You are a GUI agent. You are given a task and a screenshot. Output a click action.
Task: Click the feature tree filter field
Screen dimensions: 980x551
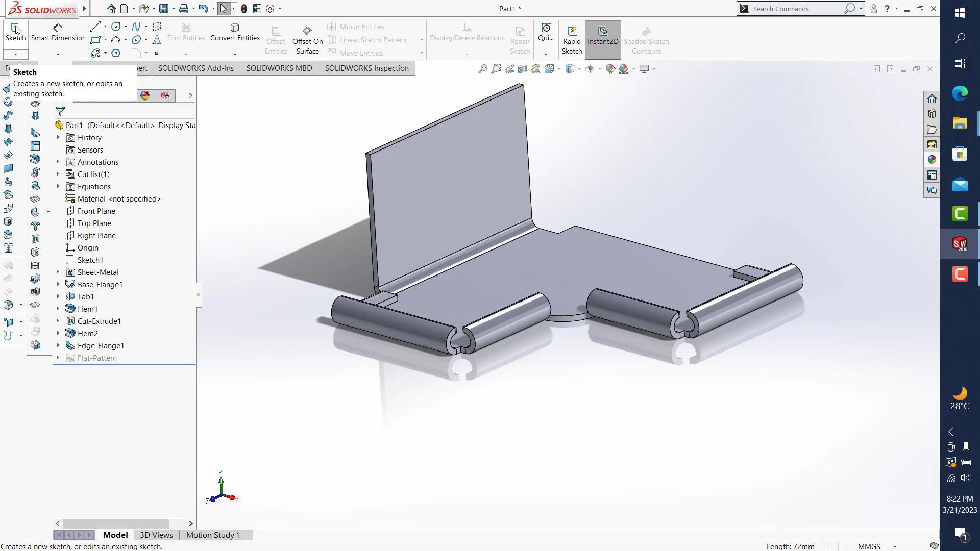click(x=128, y=111)
